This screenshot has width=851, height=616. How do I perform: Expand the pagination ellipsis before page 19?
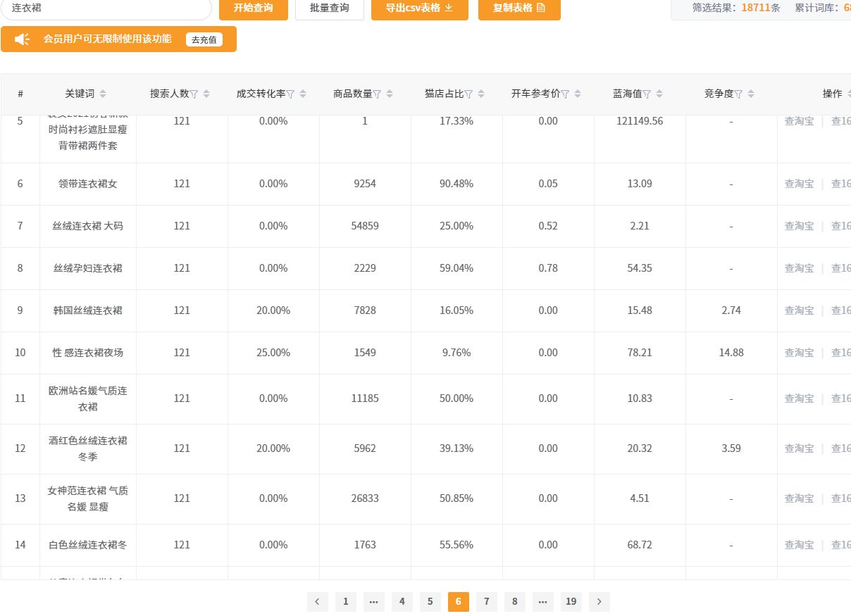(x=542, y=601)
